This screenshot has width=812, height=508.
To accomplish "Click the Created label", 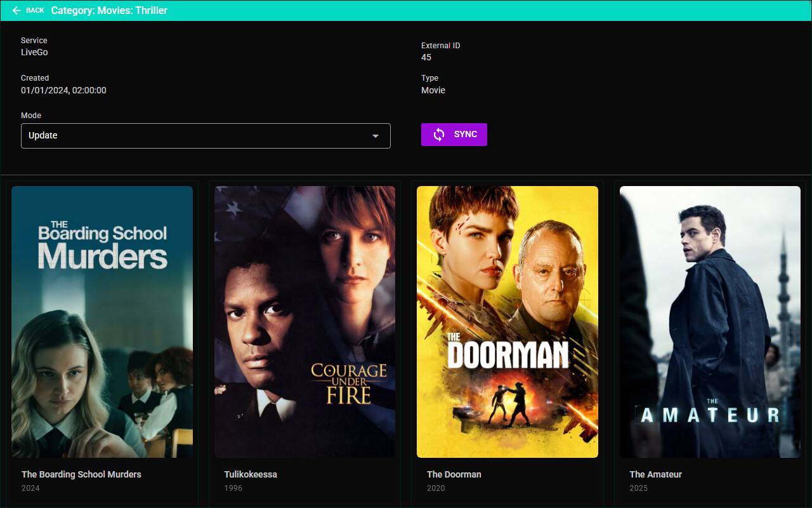I will [x=35, y=78].
